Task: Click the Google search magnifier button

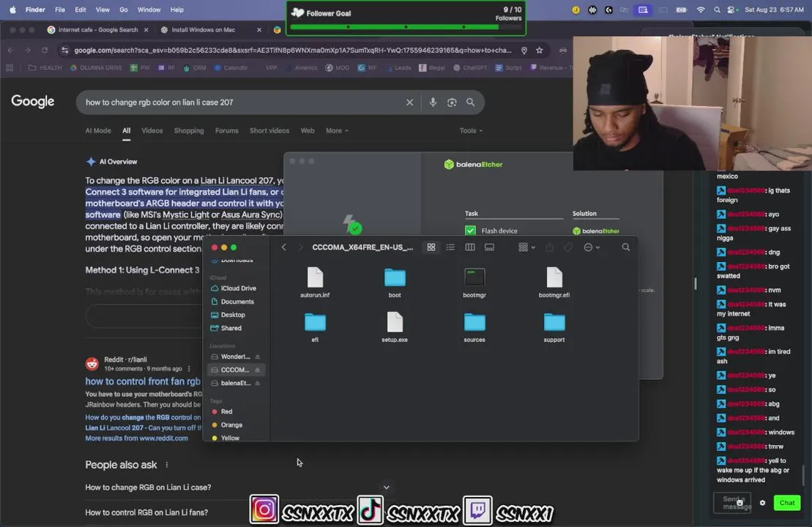Action: [x=470, y=102]
